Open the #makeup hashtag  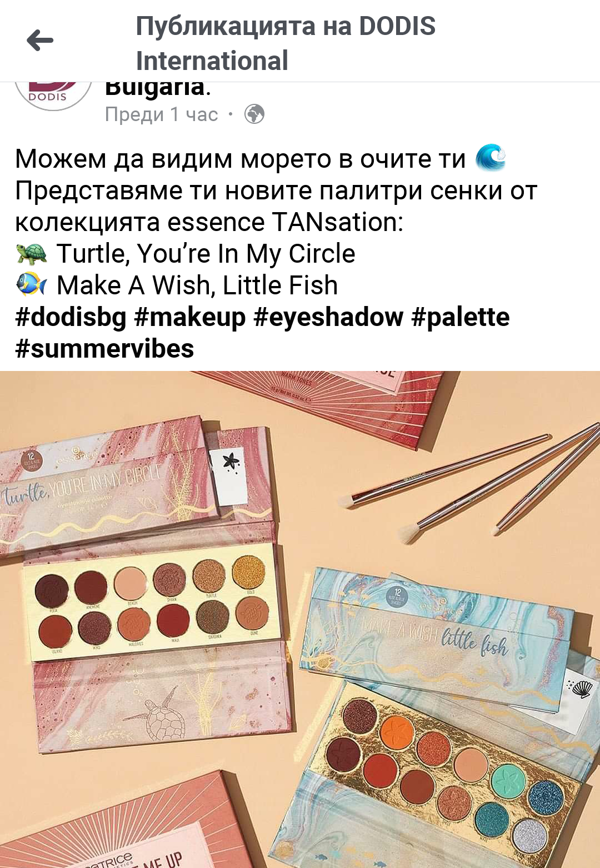pyautogui.click(x=190, y=317)
